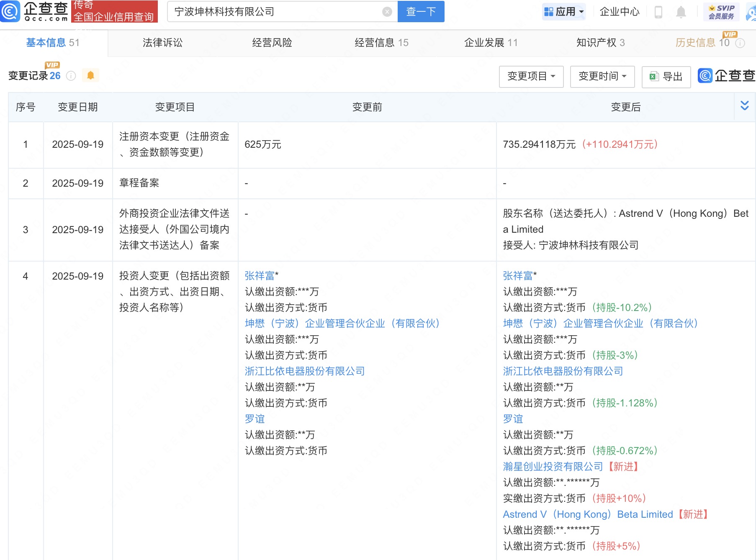
Task: Toggle change record alert bell
Action: point(90,75)
